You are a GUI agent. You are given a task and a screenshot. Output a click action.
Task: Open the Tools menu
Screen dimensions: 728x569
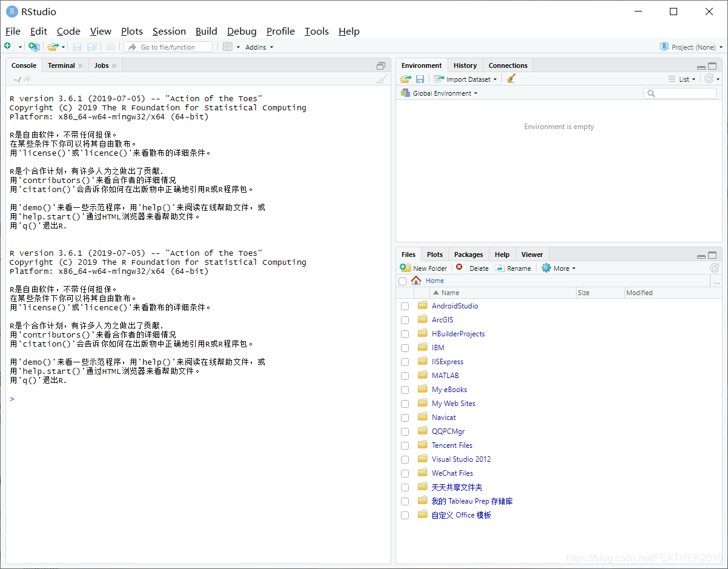[x=316, y=32]
